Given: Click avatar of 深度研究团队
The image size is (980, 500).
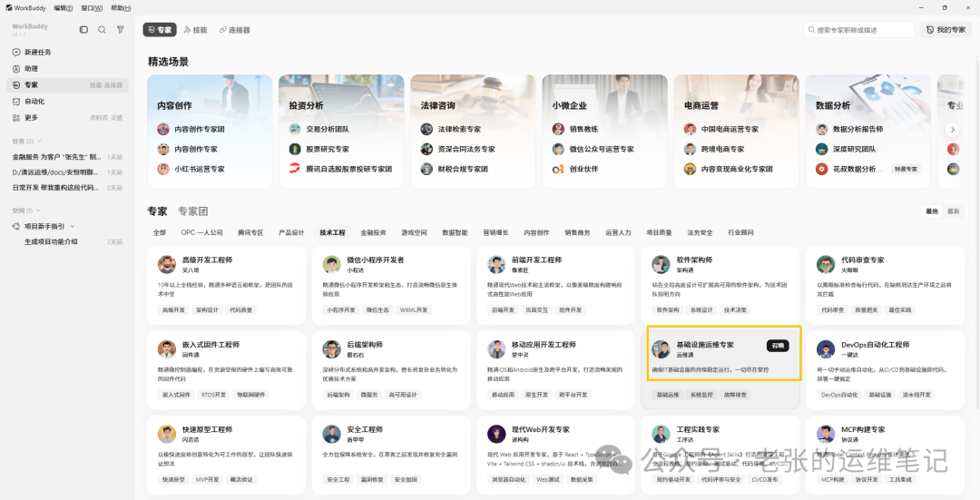Looking at the screenshot, I should pos(822,149).
